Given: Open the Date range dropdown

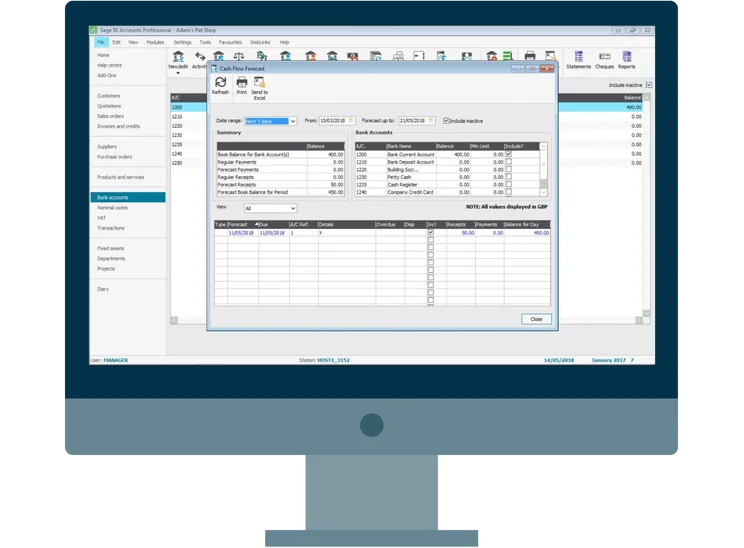Looking at the screenshot, I should point(293,121).
